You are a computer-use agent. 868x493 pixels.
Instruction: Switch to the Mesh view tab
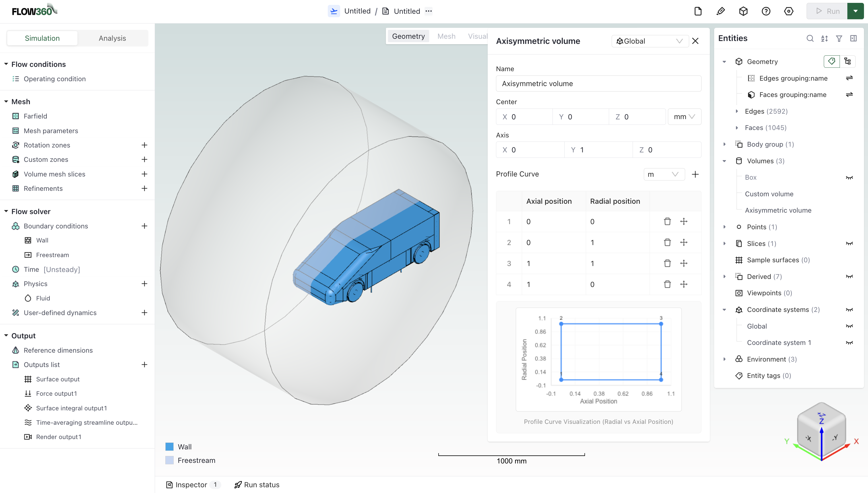click(446, 36)
